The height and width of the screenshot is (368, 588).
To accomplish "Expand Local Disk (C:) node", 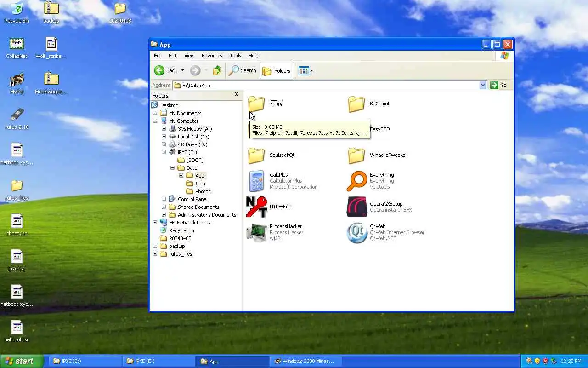I will click(x=164, y=137).
